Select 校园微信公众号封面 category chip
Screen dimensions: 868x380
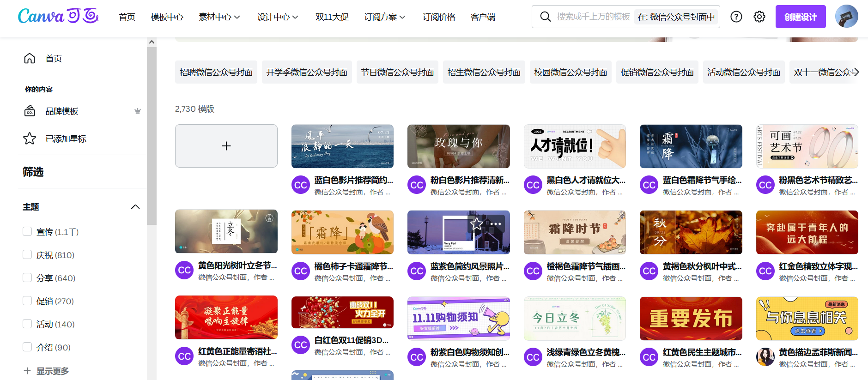571,72
